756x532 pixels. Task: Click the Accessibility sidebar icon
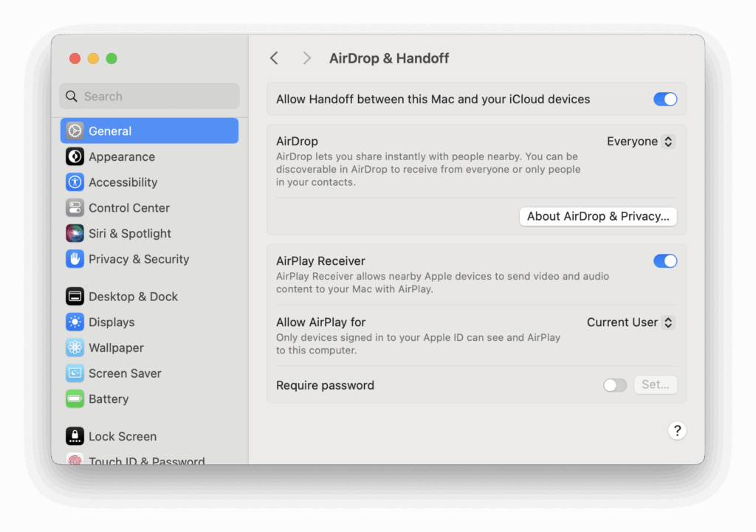(75, 182)
